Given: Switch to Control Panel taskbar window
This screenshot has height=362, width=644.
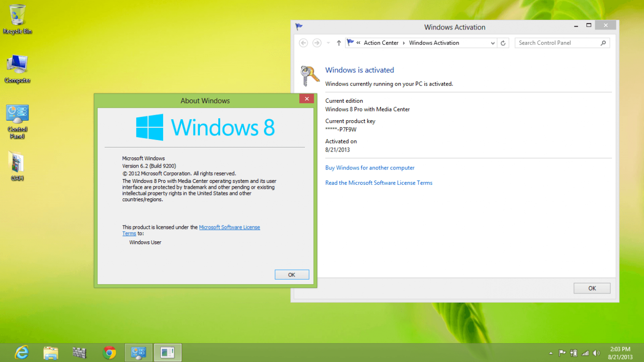Looking at the screenshot, I should click(139, 353).
